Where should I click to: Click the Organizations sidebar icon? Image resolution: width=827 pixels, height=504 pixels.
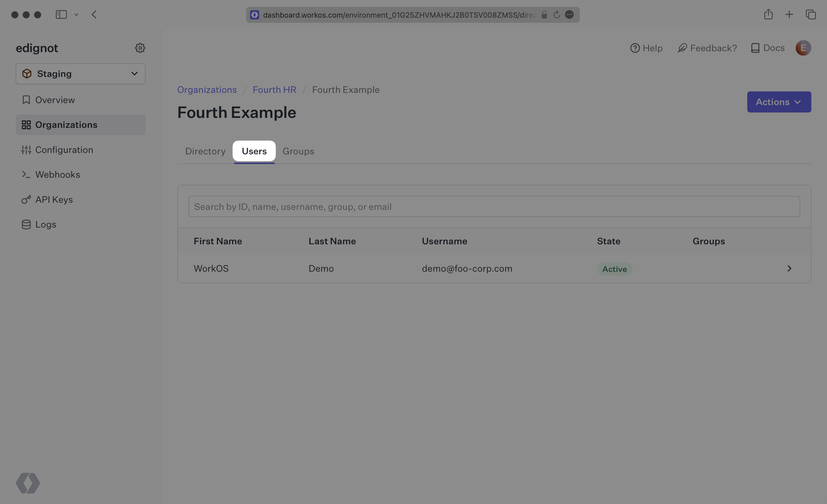click(25, 125)
